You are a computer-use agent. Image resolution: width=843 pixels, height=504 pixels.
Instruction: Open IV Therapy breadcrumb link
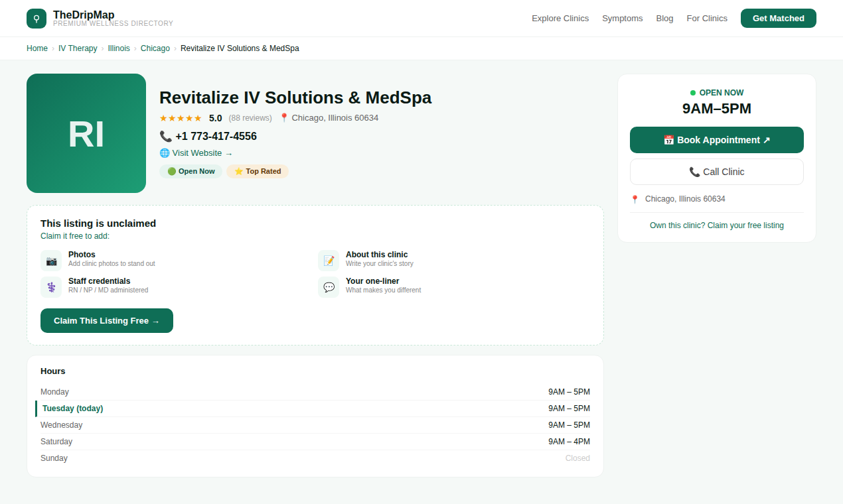[78, 48]
